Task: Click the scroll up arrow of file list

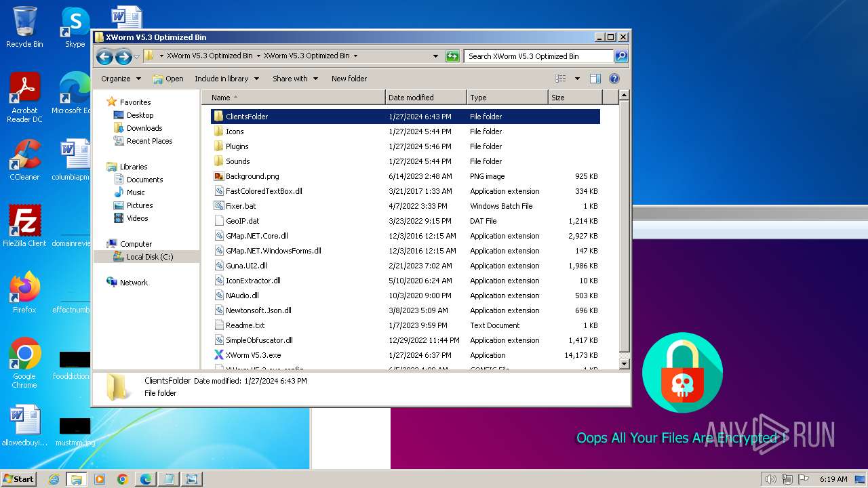Action: tap(625, 96)
